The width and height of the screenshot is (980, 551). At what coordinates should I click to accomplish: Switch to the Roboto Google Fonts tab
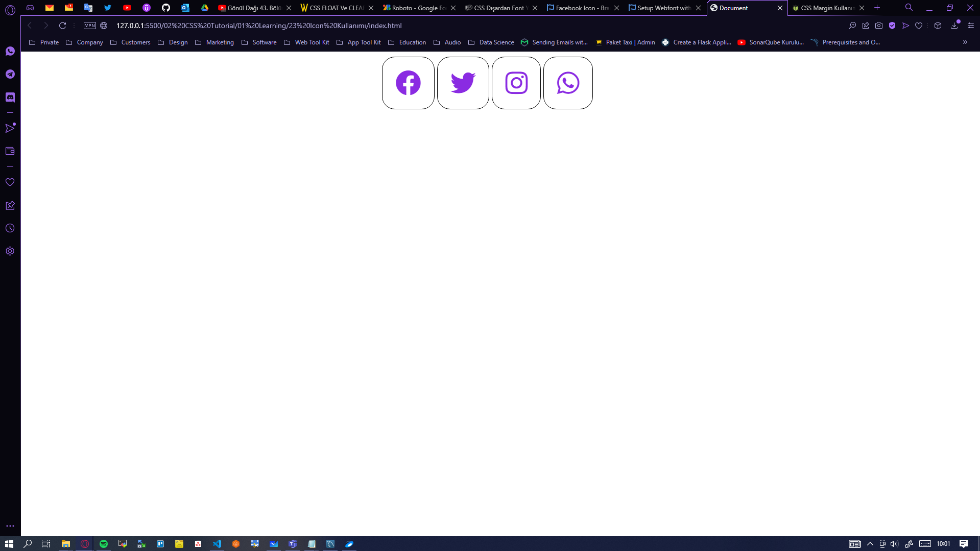415,8
